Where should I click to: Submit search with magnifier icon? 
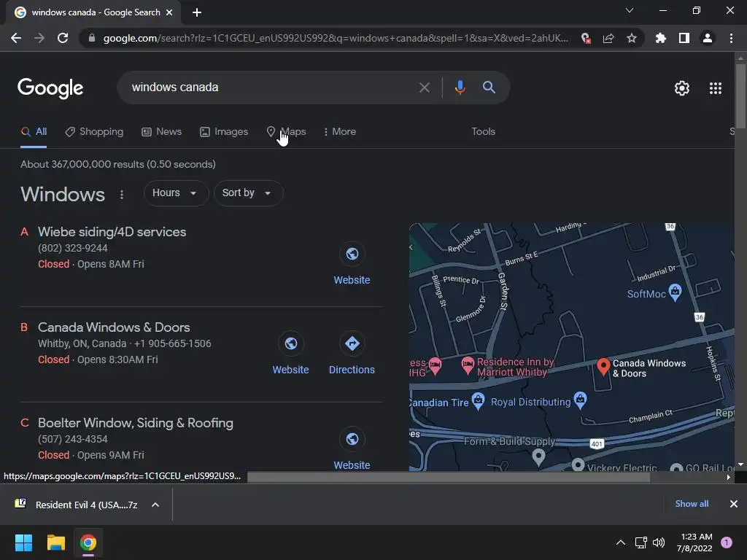489,87
